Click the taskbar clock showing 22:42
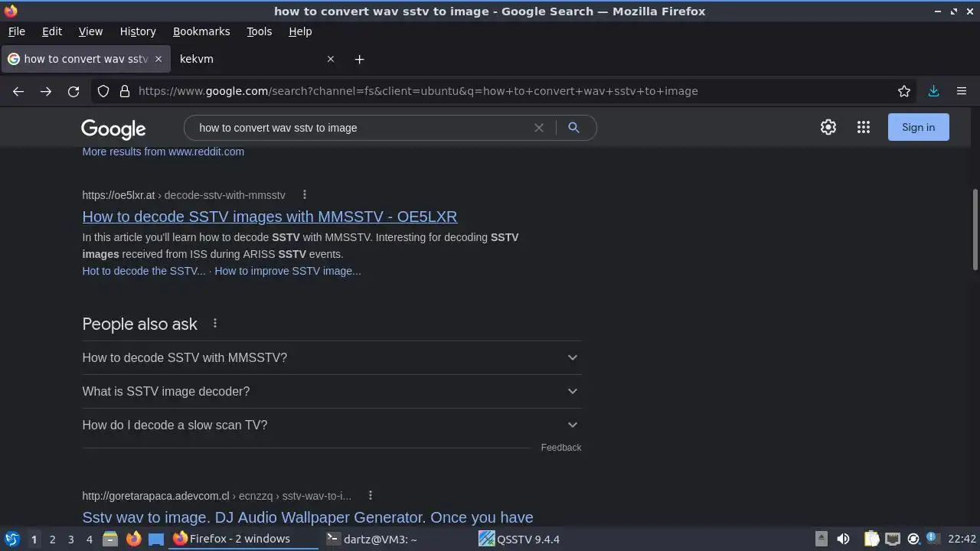This screenshot has width=980, height=551. coord(962,539)
